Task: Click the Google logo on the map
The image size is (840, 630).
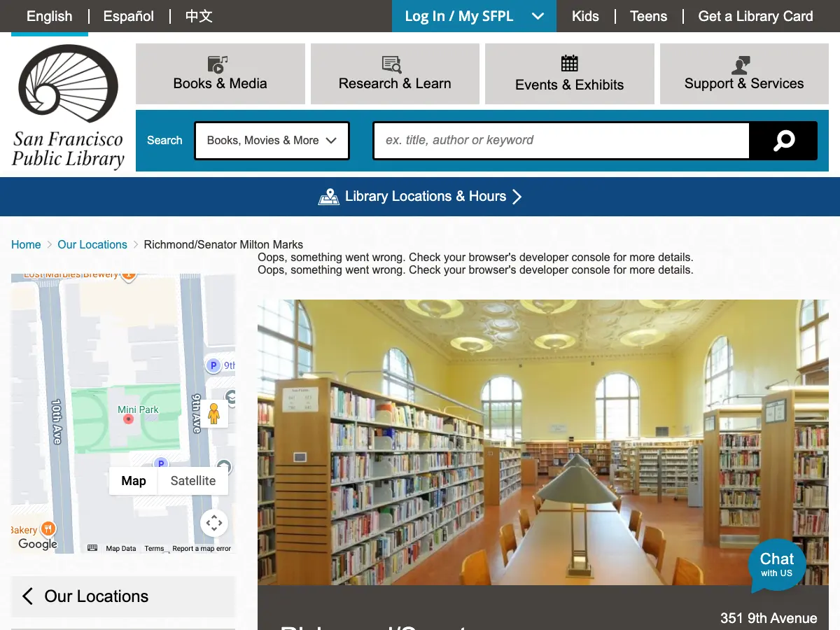Action: [38, 544]
